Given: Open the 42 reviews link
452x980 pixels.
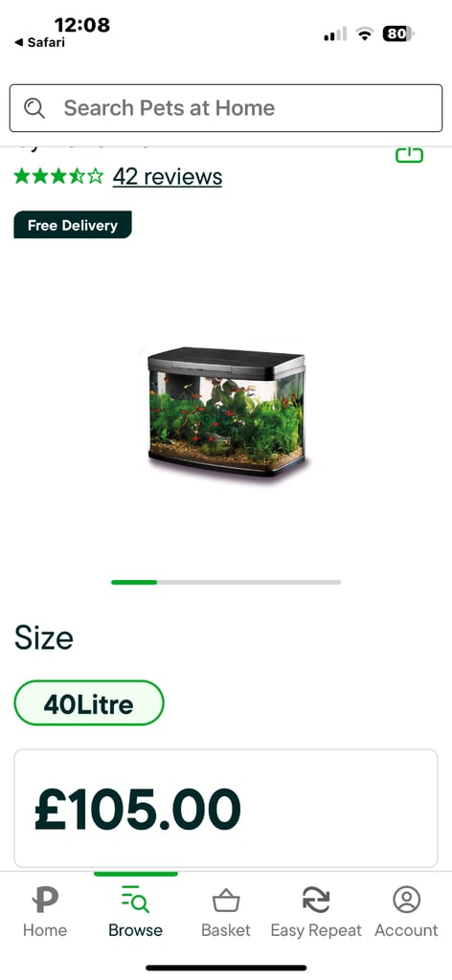Looking at the screenshot, I should [167, 177].
